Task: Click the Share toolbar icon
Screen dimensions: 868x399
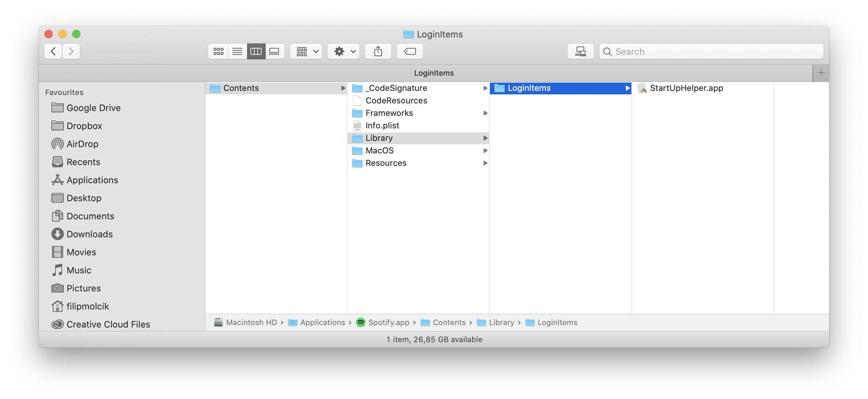Action: coord(378,51)
